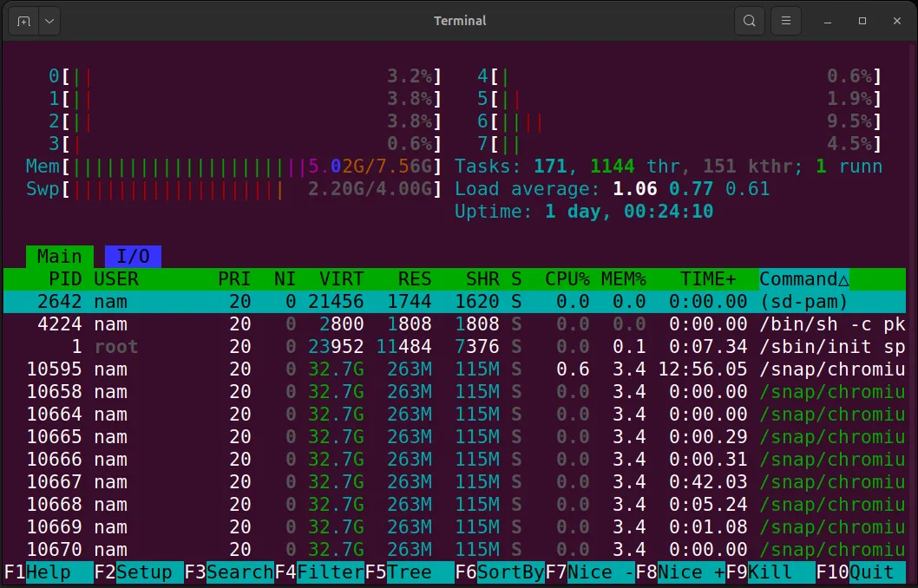Image resolution: width=918 pixels, height=588 pixels.
Task: Select the process row PID 10658
Action: click(455, 392)
